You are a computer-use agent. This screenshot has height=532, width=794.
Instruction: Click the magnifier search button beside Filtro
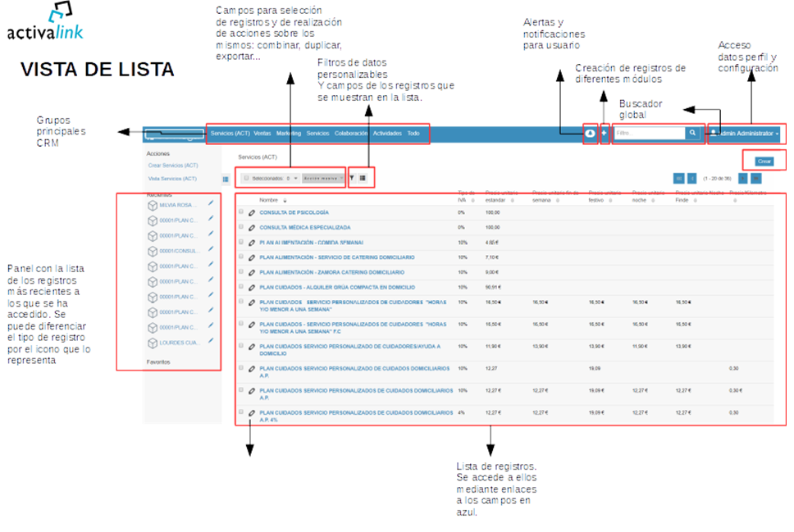(x=692, y=133)
